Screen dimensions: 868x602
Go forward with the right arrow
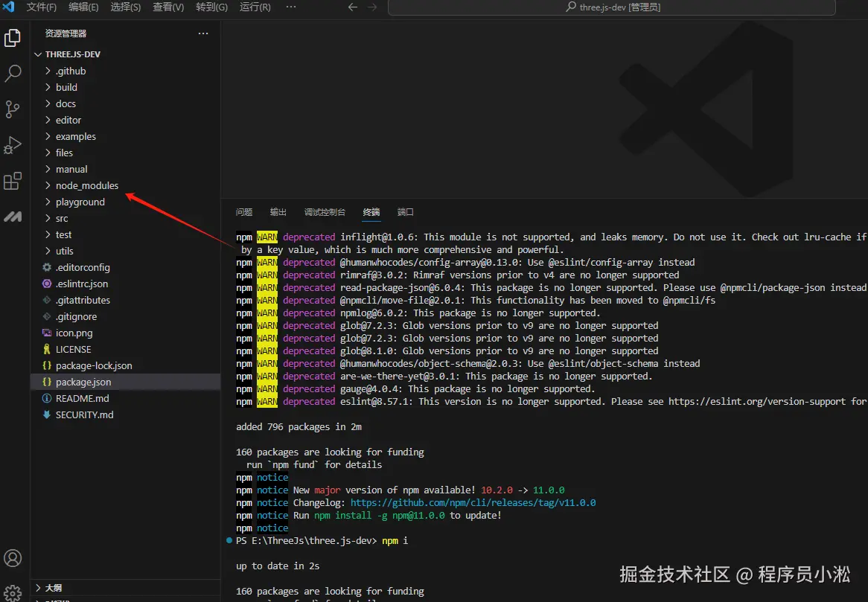372,7
